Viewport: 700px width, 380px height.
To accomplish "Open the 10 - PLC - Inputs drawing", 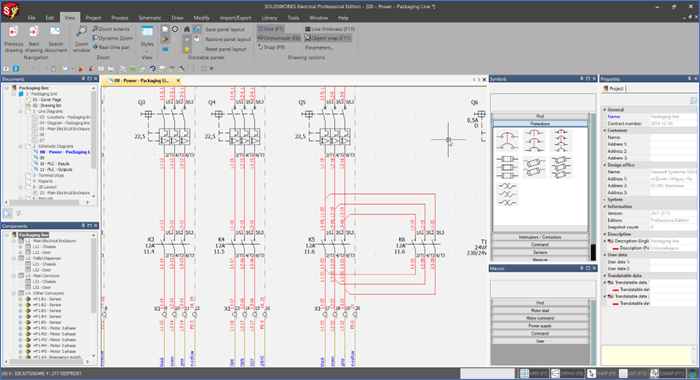I will point(54,164).
